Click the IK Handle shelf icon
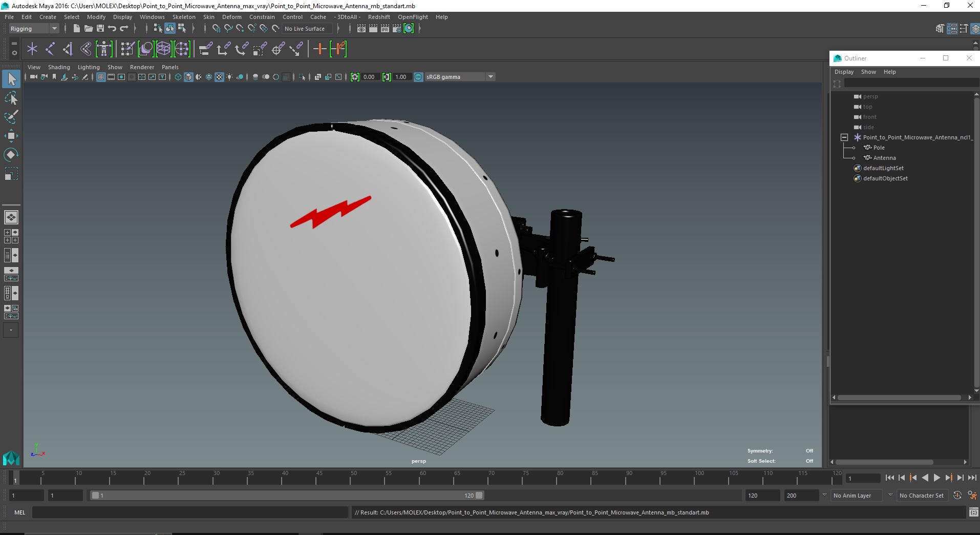 coord(68,49)
